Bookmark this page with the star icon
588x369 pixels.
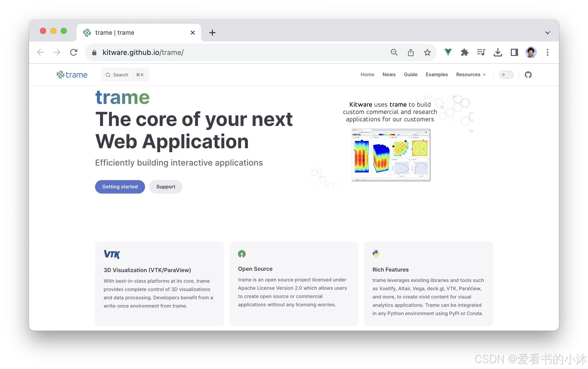(x=427, y=53)
